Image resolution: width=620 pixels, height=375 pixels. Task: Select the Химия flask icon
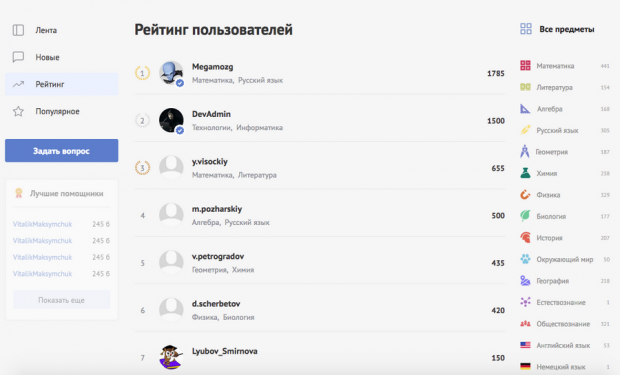point(525,173)
